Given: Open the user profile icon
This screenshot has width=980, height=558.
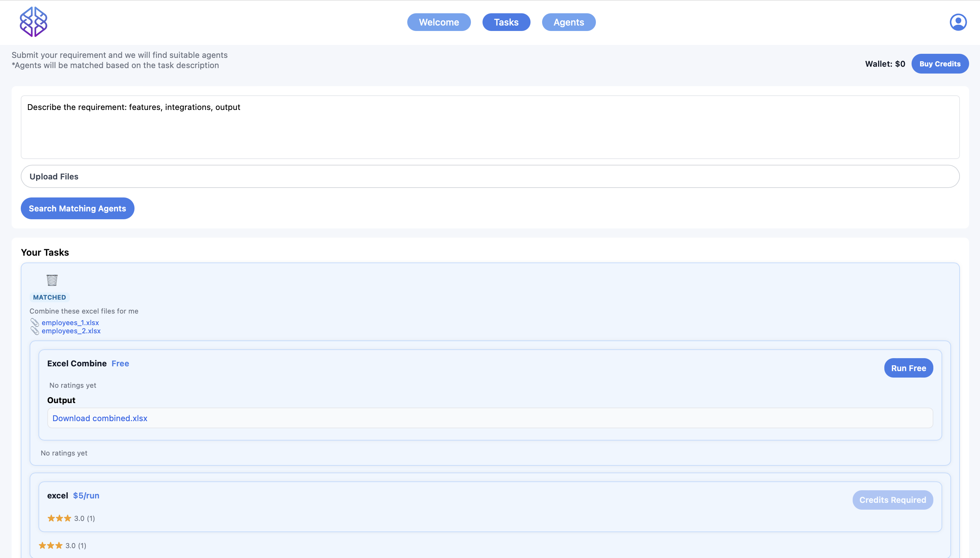Looking at the screenshot, I should (958, 22).
